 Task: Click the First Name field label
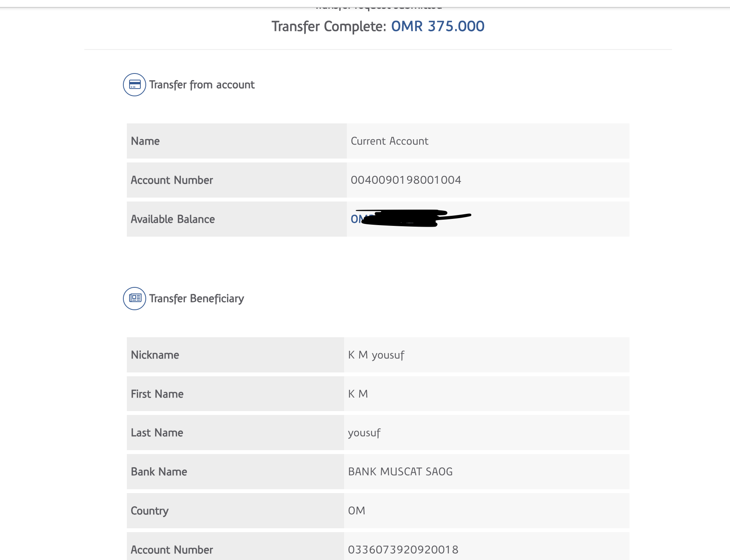tap(157, 394)
